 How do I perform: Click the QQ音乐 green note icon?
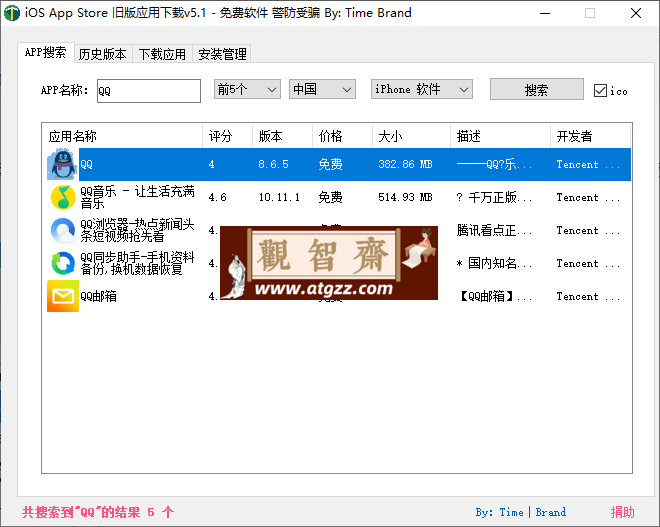coord(63,197)
